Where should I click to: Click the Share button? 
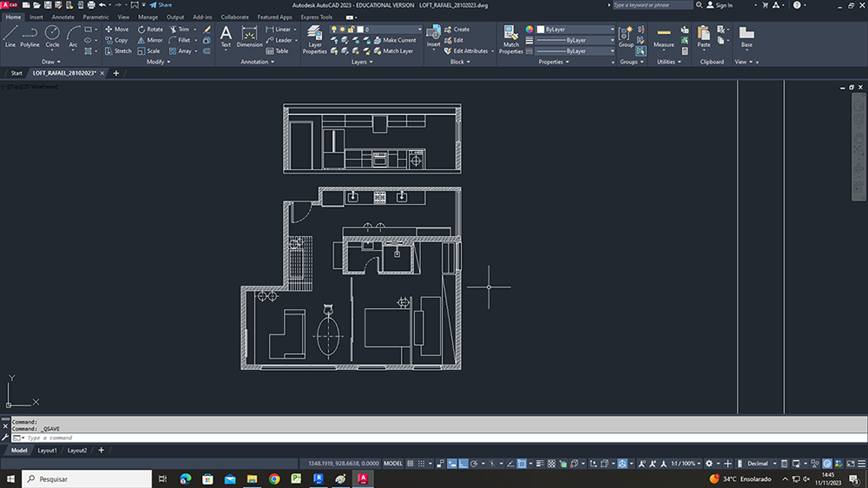pyautogui.click(x=161, y=5)
